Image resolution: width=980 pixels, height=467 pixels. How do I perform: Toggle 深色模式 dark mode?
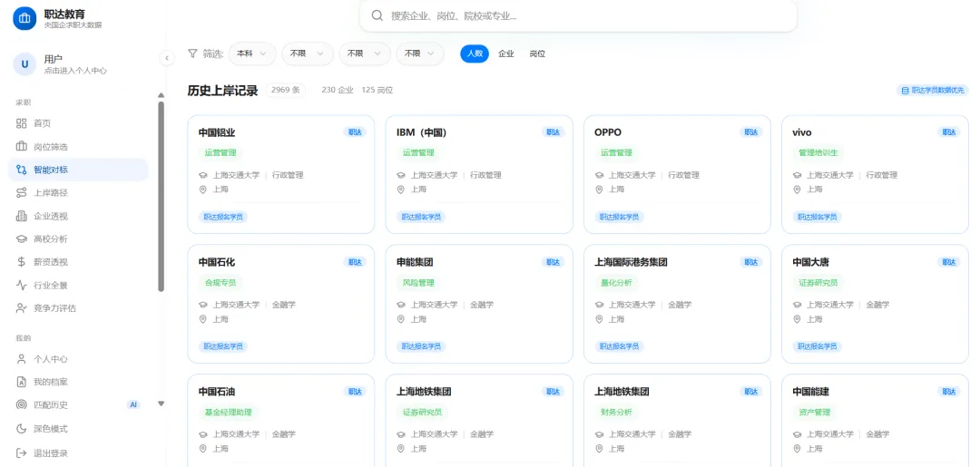click(x=78, y=429)
